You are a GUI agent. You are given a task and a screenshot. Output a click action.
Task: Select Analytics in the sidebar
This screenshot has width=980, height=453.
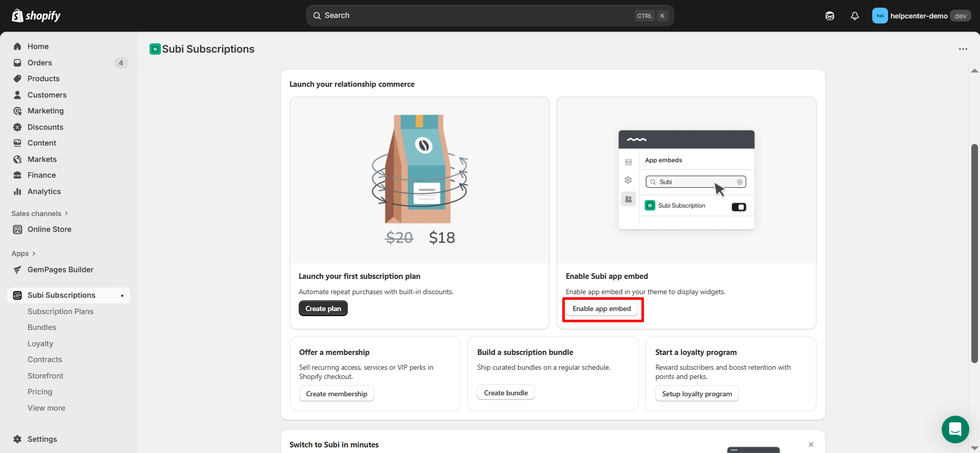[44, 192]
